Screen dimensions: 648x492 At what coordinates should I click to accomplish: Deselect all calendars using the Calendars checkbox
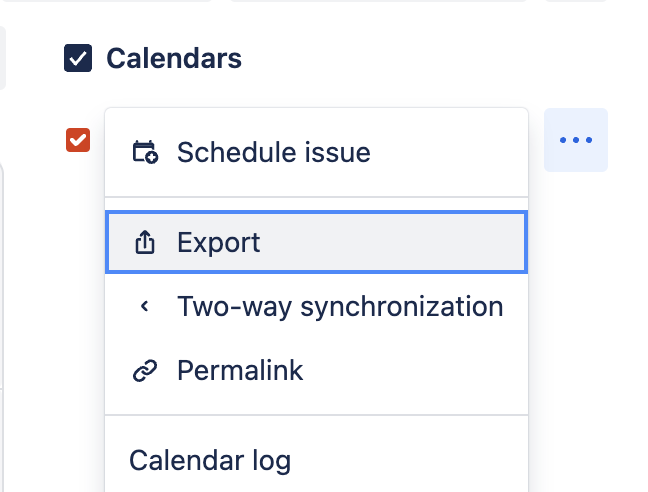coord(78,58)
